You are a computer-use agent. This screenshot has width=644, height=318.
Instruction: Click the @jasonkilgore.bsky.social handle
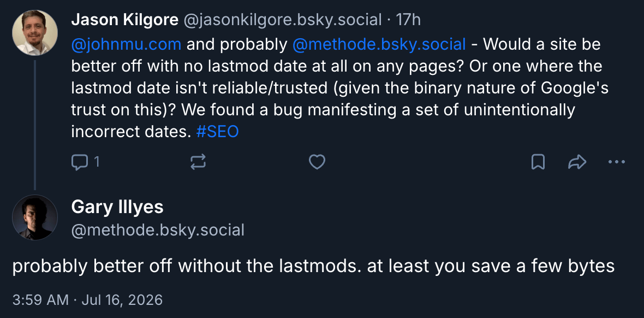pos(282,19)
